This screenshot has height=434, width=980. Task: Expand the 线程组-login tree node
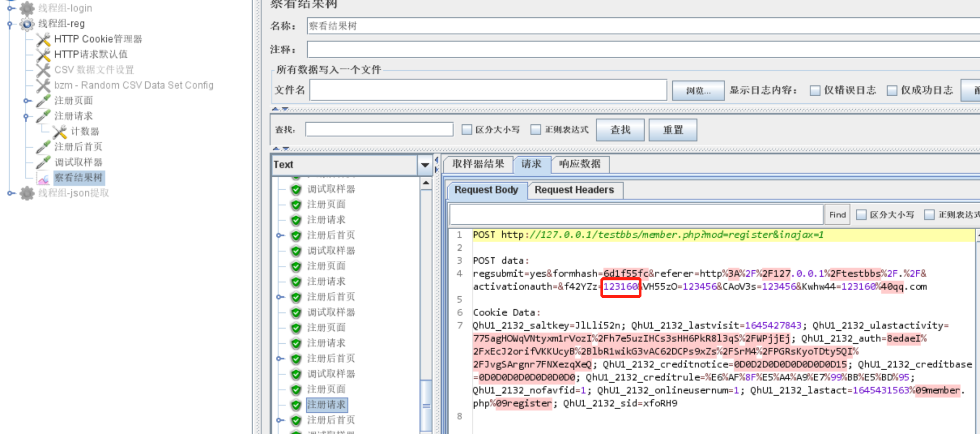(10, 8)
